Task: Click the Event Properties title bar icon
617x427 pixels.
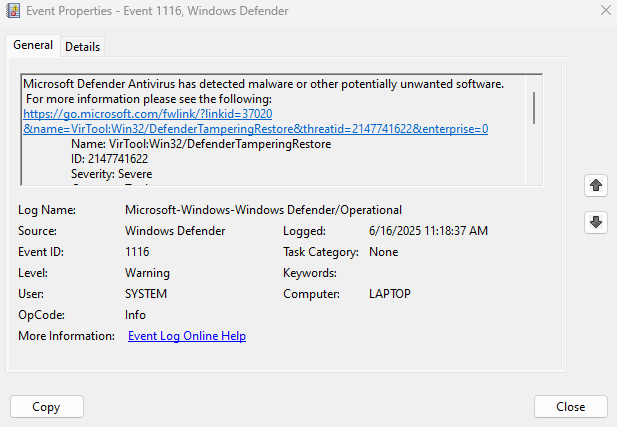Action: pos(13,11)
